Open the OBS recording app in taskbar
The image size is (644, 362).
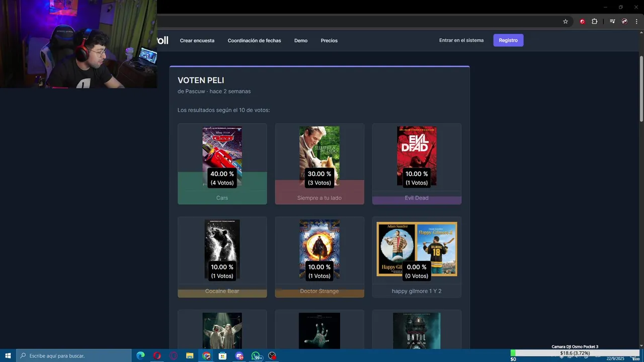point(272,355)
